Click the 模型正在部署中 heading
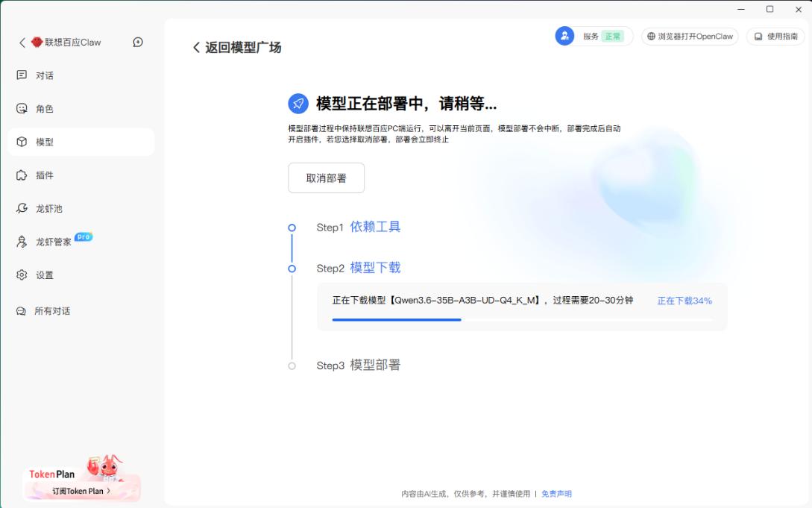Screen dimensions: 812x508 pos(406,104)
